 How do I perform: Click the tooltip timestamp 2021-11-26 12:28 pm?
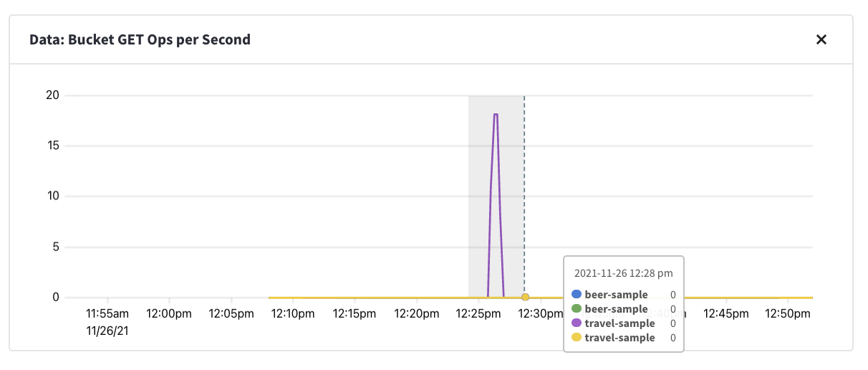622,273
